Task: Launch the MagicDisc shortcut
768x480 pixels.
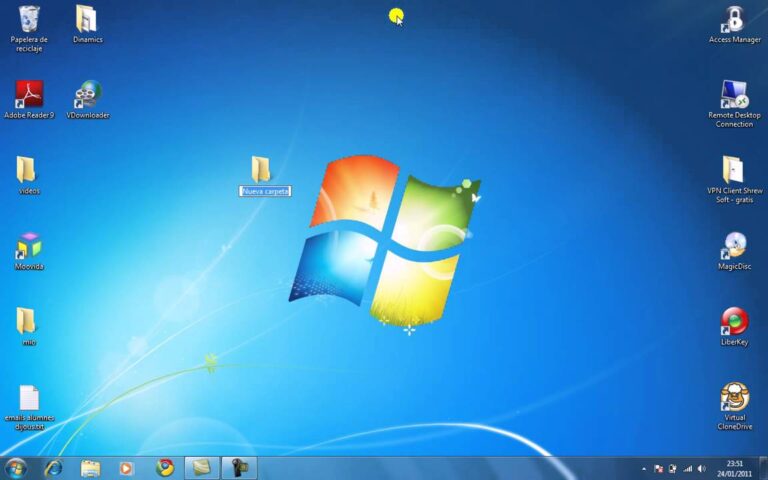Action: pos(734,246)
